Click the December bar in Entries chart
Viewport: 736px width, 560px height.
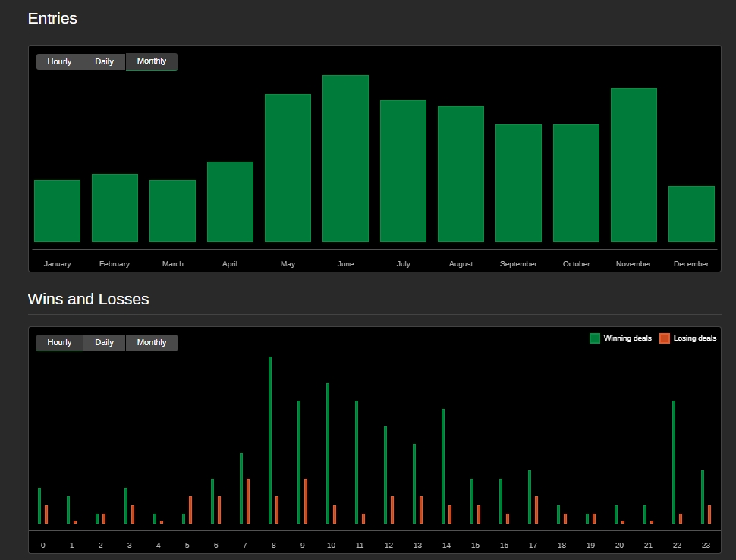pos(691,214)
